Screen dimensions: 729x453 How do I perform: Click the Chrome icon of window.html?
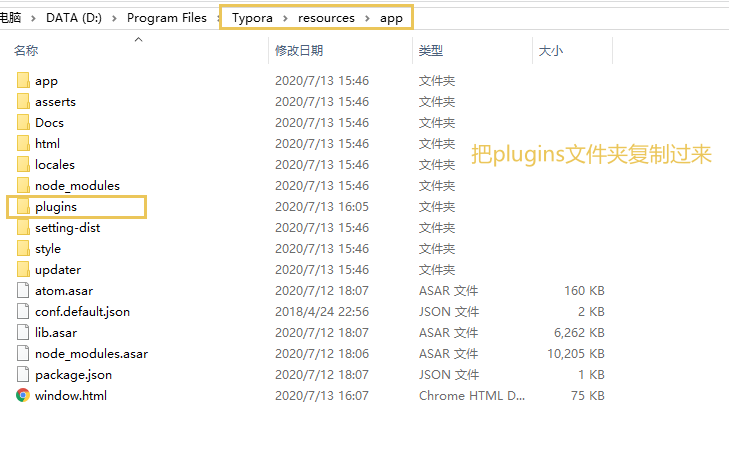pos(23,395)
